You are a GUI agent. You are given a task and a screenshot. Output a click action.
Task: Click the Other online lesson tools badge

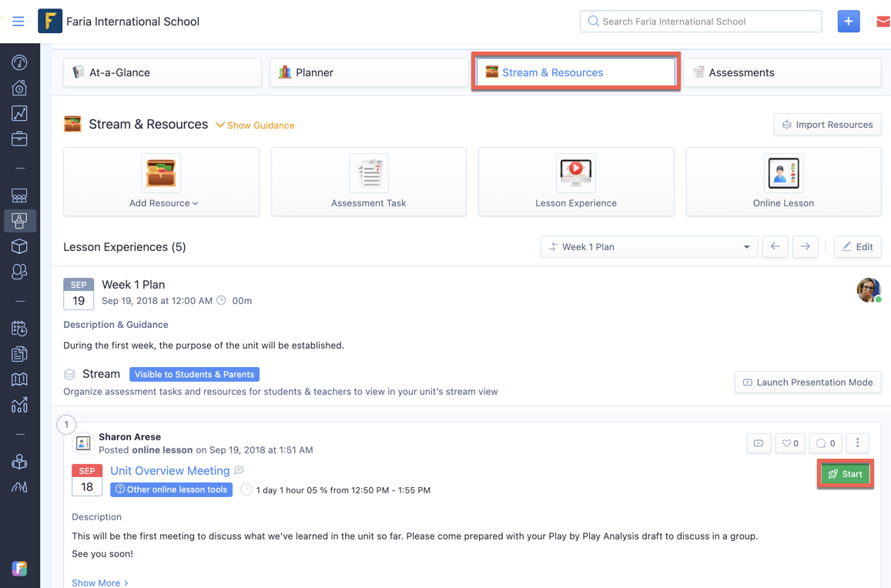[171, 489]
